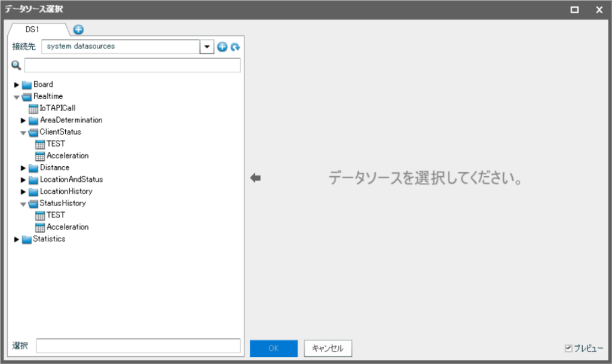Open the 接続先 dropdown arrow
612x364 pixels.
coord(207,47)
